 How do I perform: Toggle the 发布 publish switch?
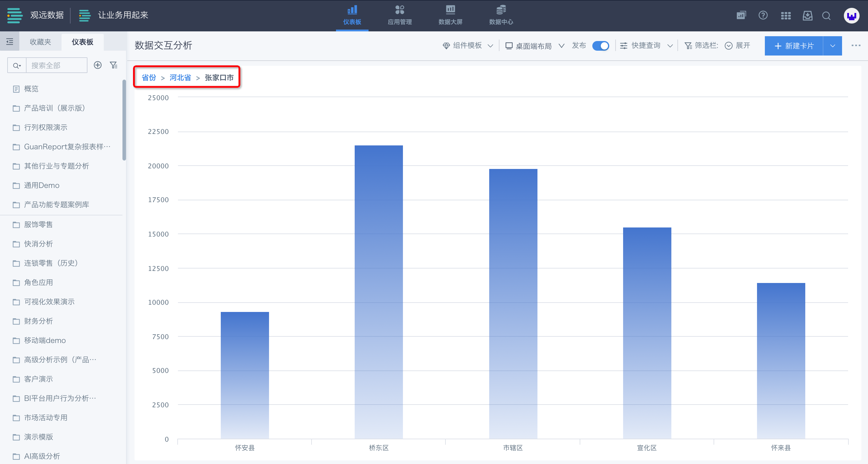pyautogui.click(x=601, y=46)
